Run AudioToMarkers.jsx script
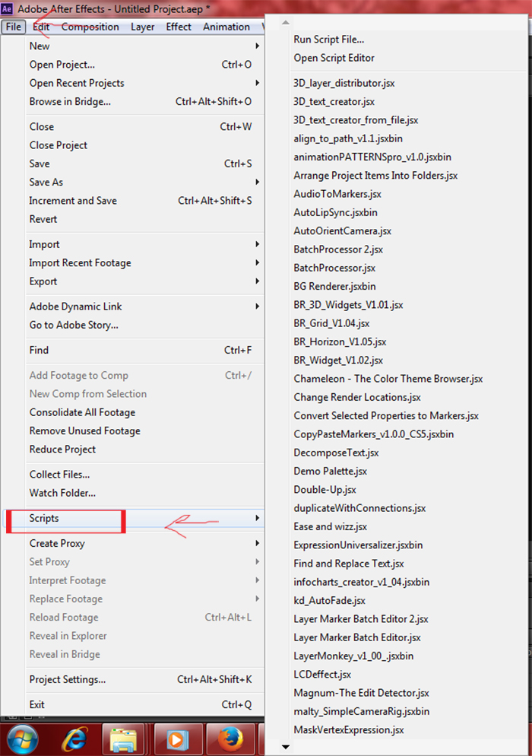Screen dimensions: 532x756 337,194
